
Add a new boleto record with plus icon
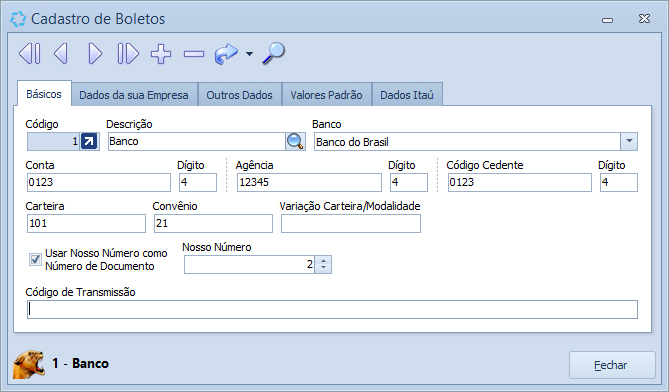tap(161, 54)
